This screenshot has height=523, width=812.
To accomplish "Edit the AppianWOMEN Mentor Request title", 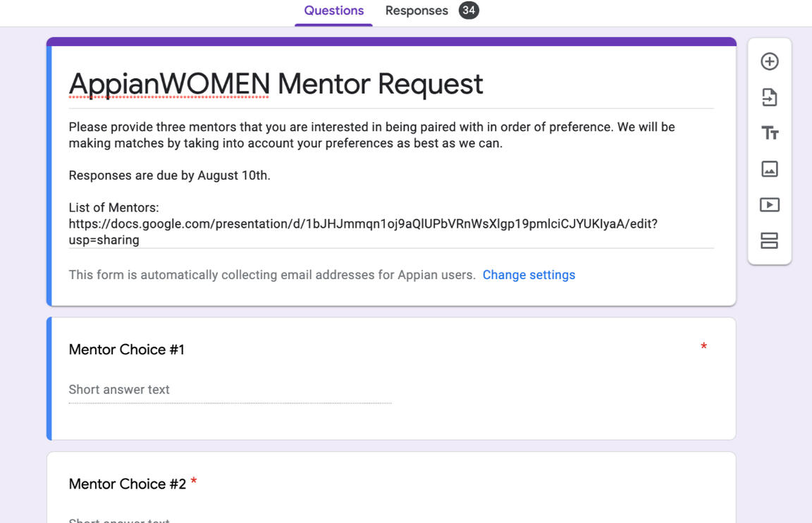I will click(x=276, y=84).
